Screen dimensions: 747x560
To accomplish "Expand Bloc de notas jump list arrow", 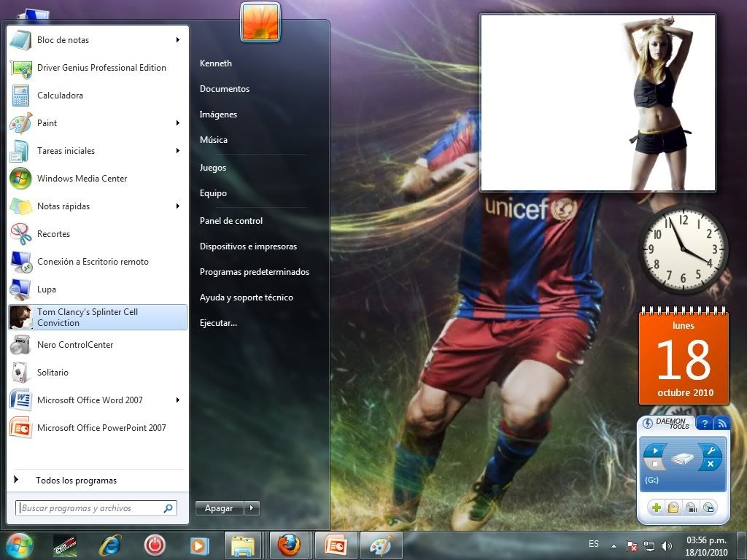I will point(178,40).
